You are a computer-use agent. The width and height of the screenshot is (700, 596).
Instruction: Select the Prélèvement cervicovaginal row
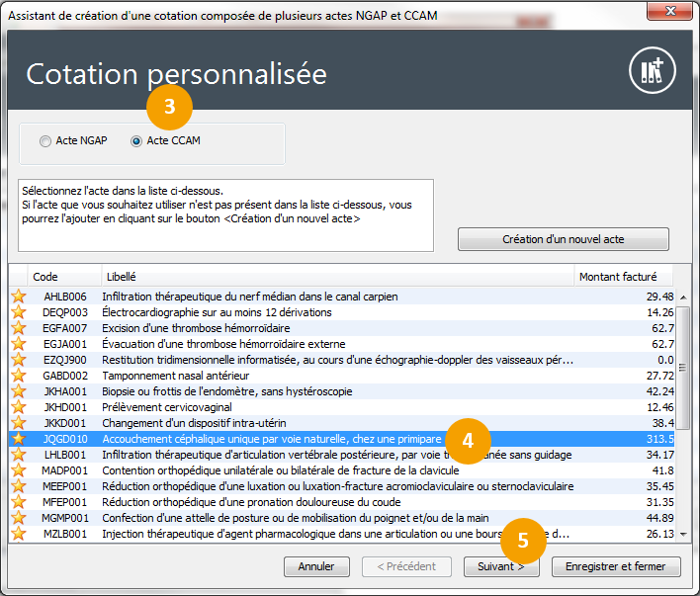point(166,407)
